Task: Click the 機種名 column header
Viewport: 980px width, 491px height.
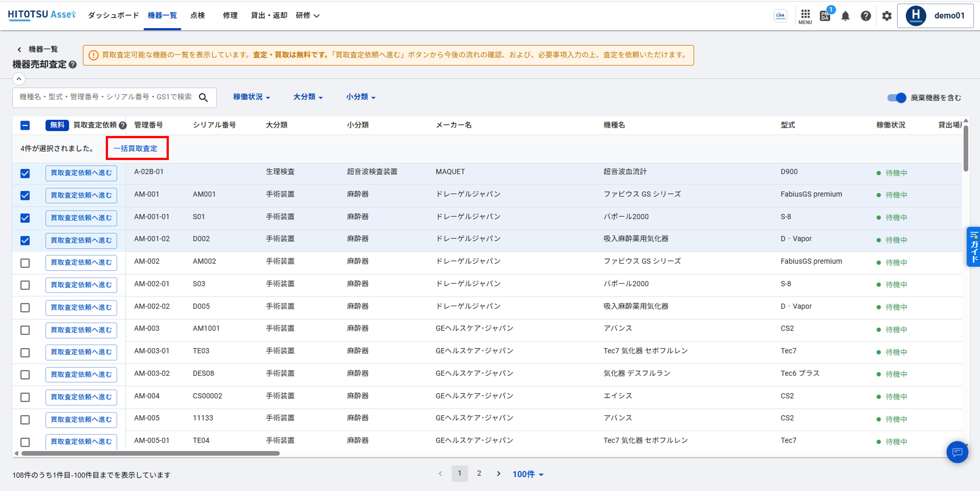Action: [x=614, y=125]
